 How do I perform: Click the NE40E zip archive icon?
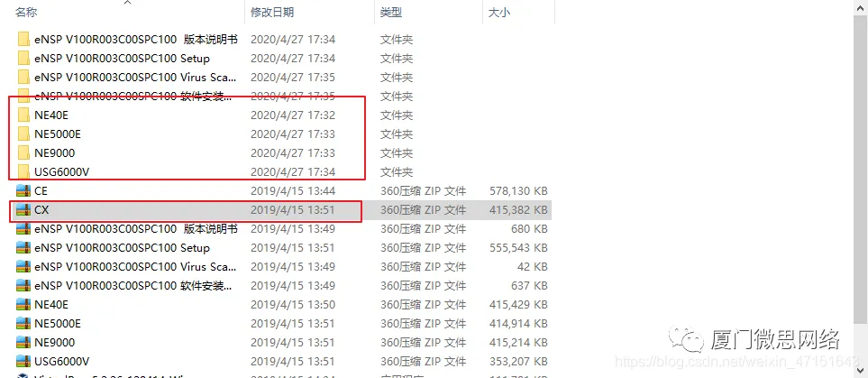tap(23, 304)
